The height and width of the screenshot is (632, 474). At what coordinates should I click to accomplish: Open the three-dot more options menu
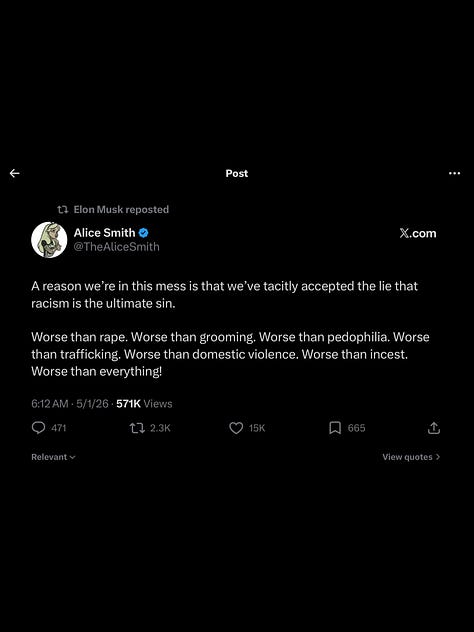(454, 173)
